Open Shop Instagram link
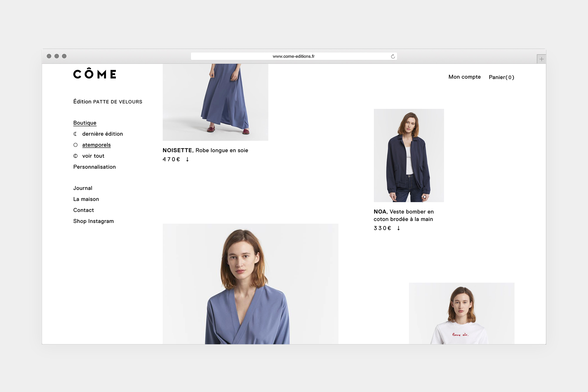Screen dimensions: 588x392 coord(93,221)
